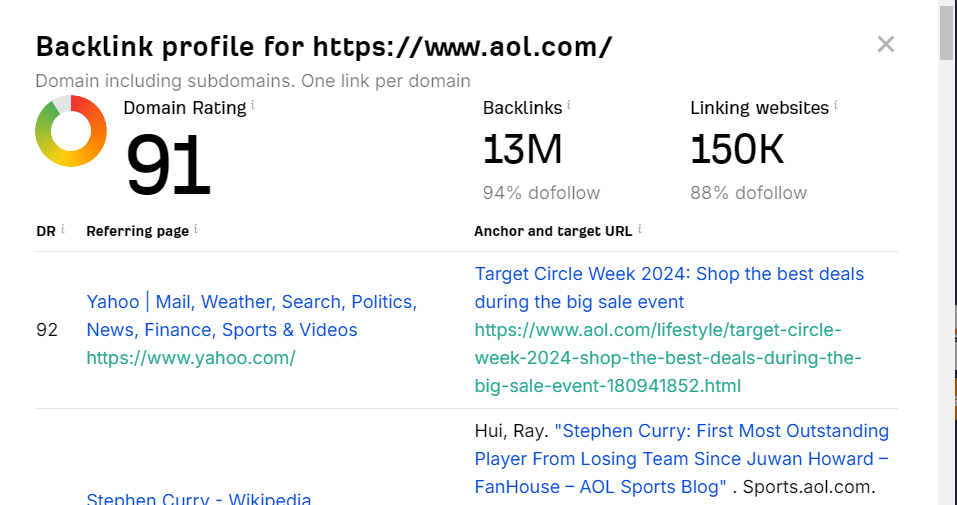Open the Backlinks info tooltip icon
Image resolution: width=957 pixels, height=505 pixels.
[569, 105]
